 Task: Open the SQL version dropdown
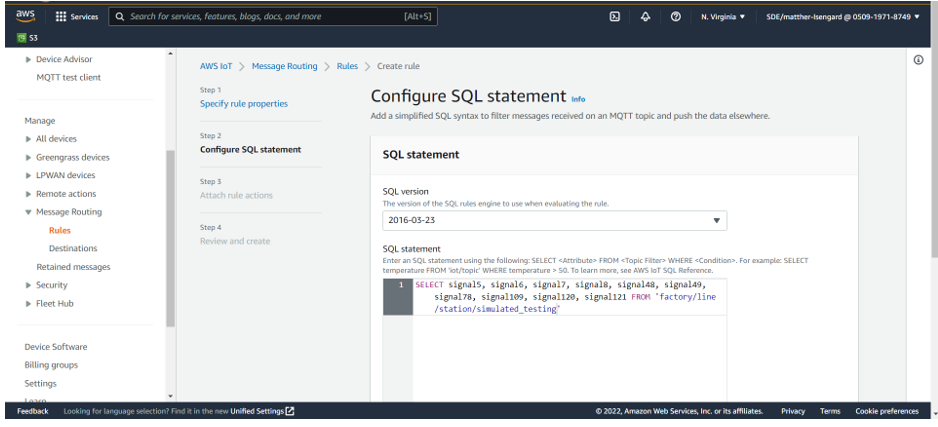[x=554, y=221]
